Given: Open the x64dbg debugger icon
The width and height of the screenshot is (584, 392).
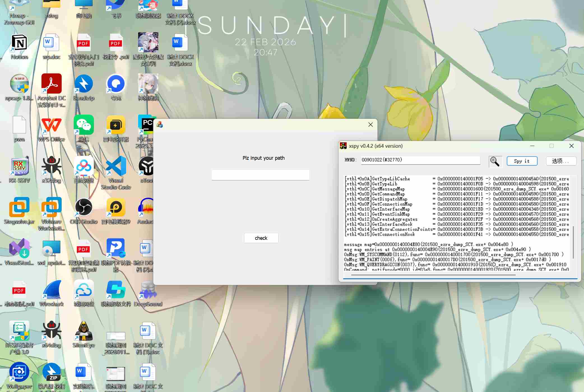Looking at the screenshot, I should pyautogui.click(x=52, y=331).
